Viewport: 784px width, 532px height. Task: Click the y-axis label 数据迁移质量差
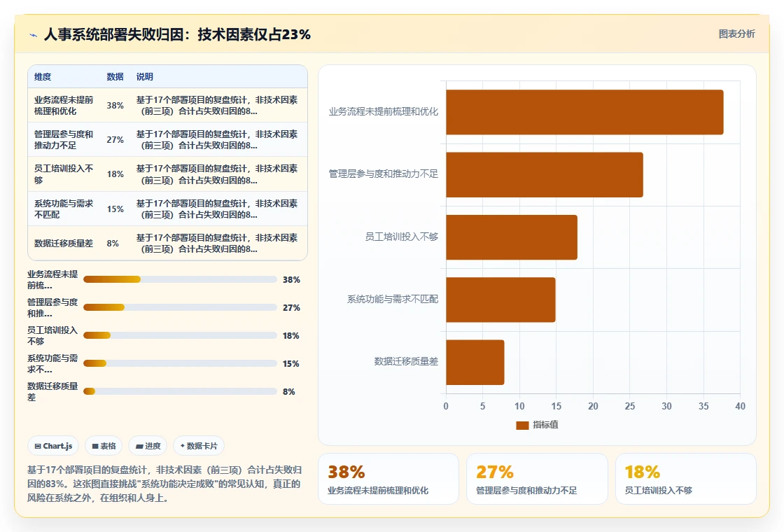pos(406,361)
